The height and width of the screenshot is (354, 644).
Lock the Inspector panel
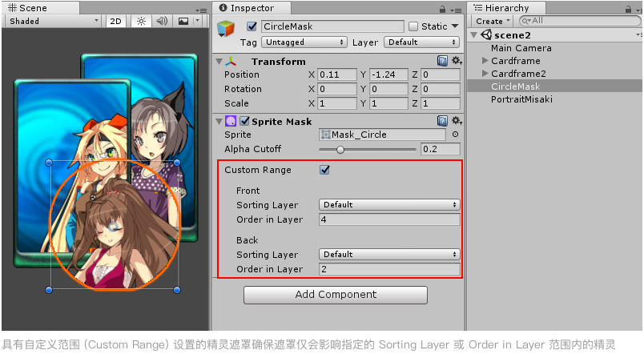click(x=442, y=9)
